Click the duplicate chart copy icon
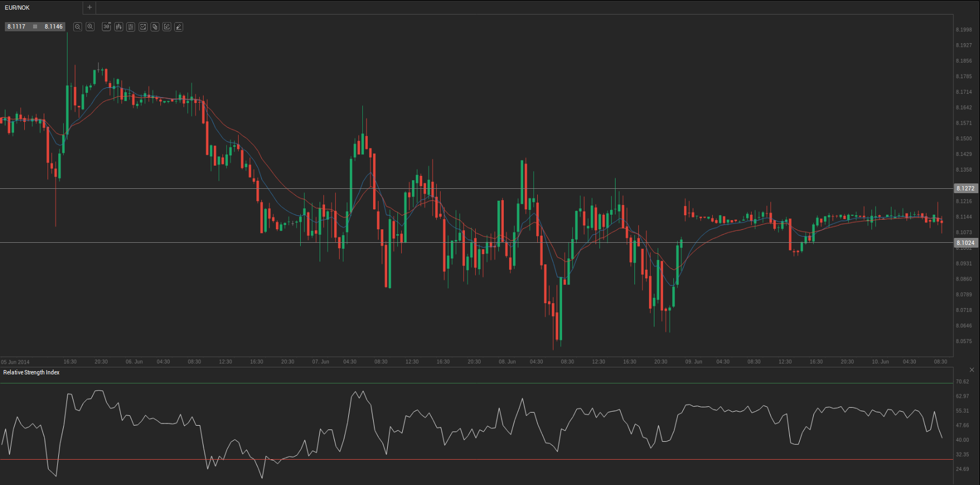 [x=155, y=26]
